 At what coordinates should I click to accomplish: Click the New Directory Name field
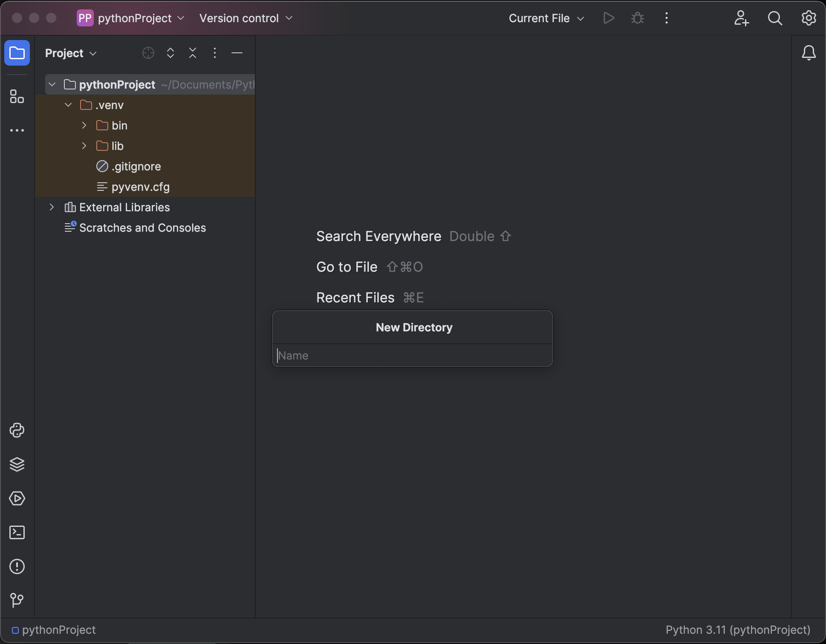(x=413, y=355)
